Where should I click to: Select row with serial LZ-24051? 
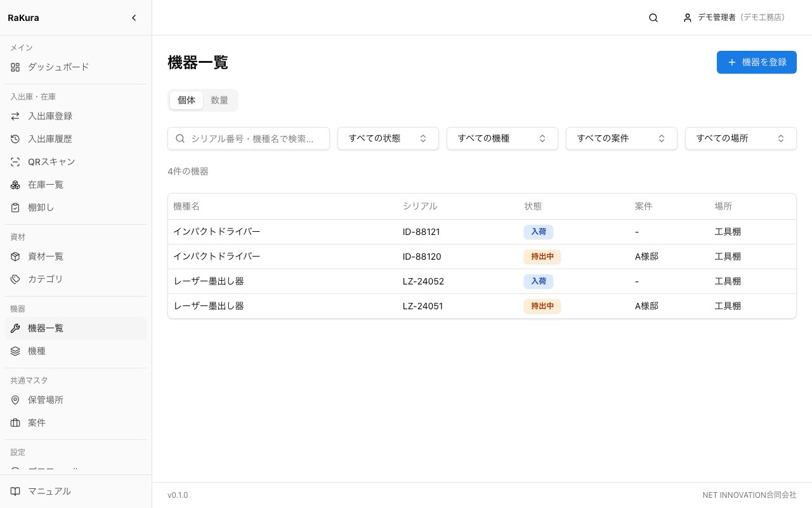pyautogui.click(x=482, y=306)
